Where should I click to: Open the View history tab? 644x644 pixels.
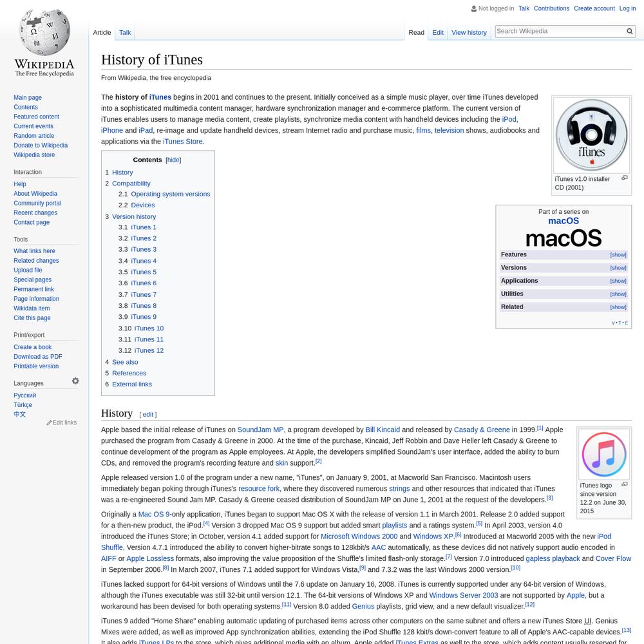469,32
